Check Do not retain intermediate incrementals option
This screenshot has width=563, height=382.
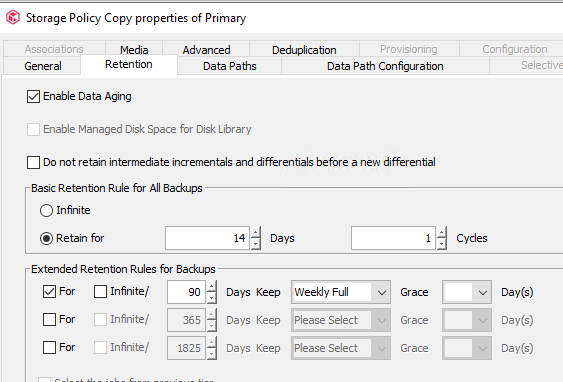33,162
